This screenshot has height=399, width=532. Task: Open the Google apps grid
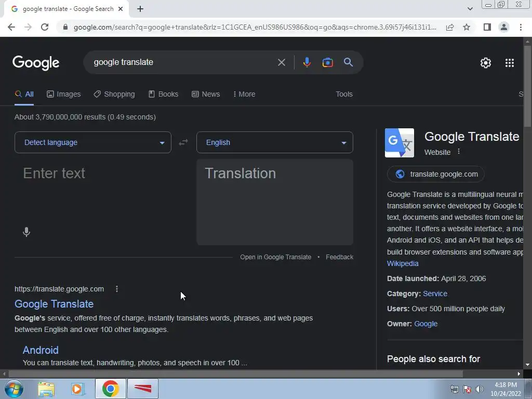point(510,63)
